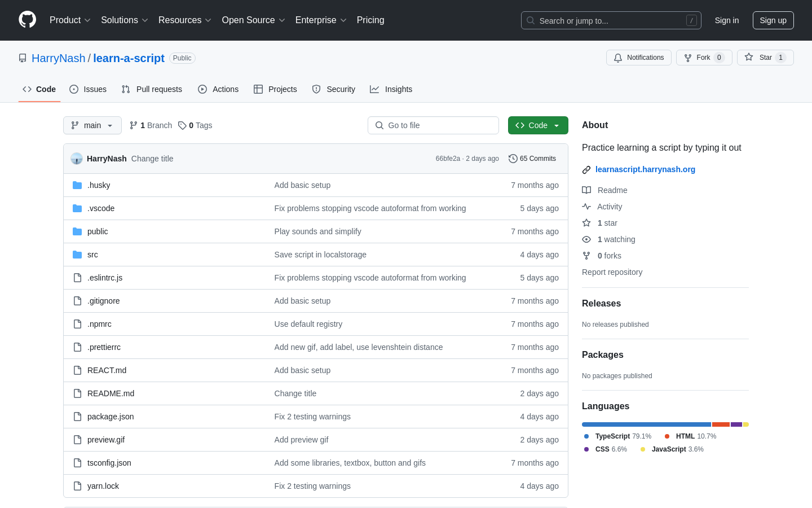Focus the Search or jump to field
The image size is (812, 508).
pos(611,20)
